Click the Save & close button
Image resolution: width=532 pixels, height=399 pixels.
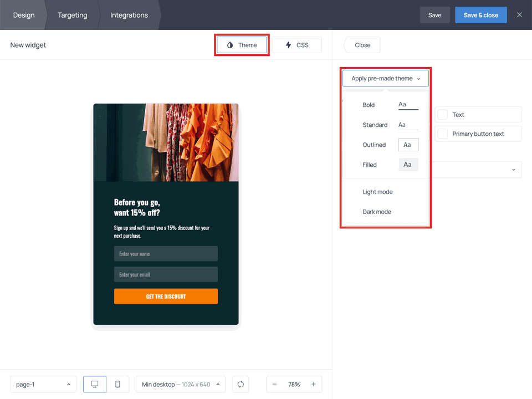[x=480, y=15]
